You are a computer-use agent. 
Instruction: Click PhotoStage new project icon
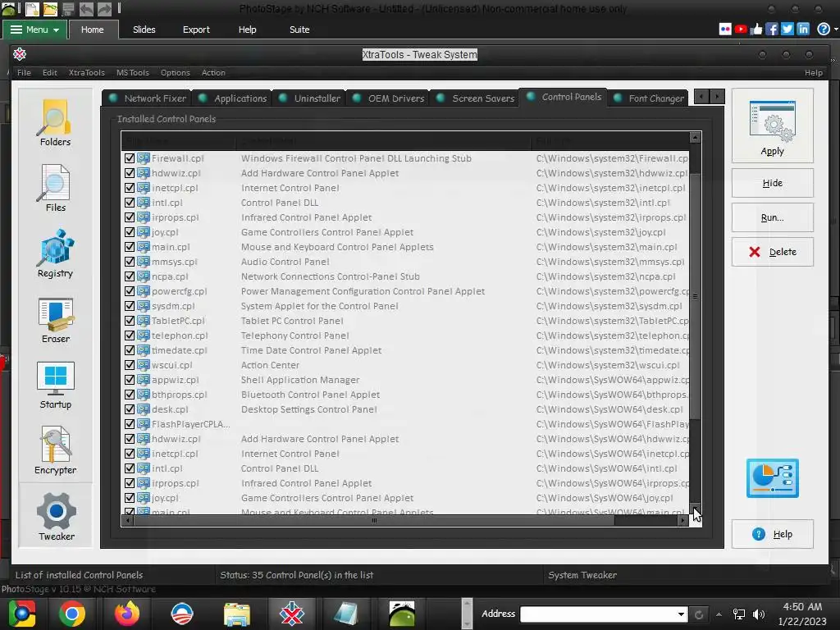(x=32, y=8)
